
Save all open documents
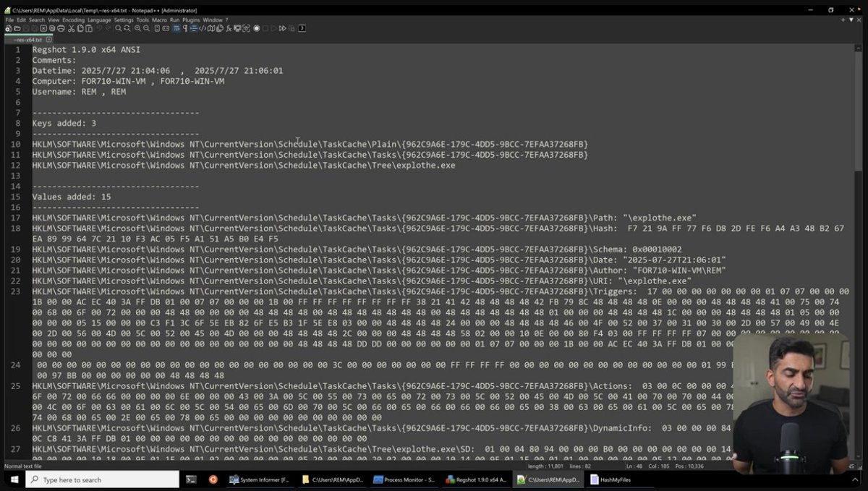tap(33, 28)
